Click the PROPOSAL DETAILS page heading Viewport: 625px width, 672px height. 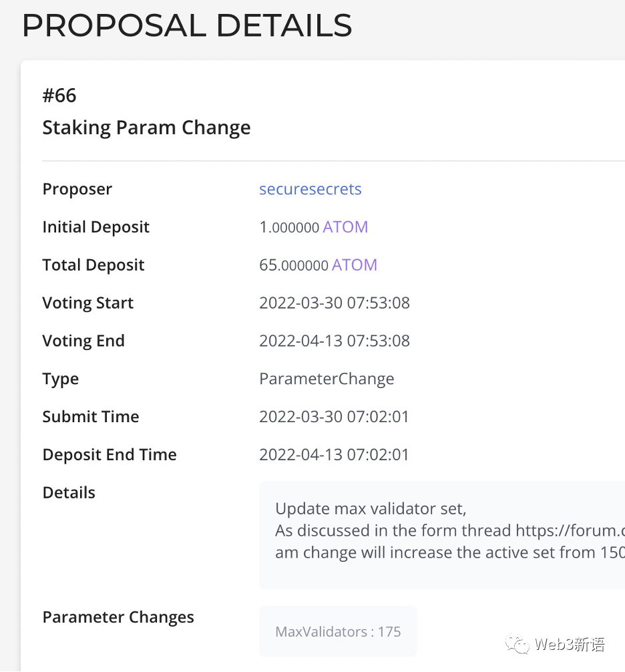click(187, 25)
